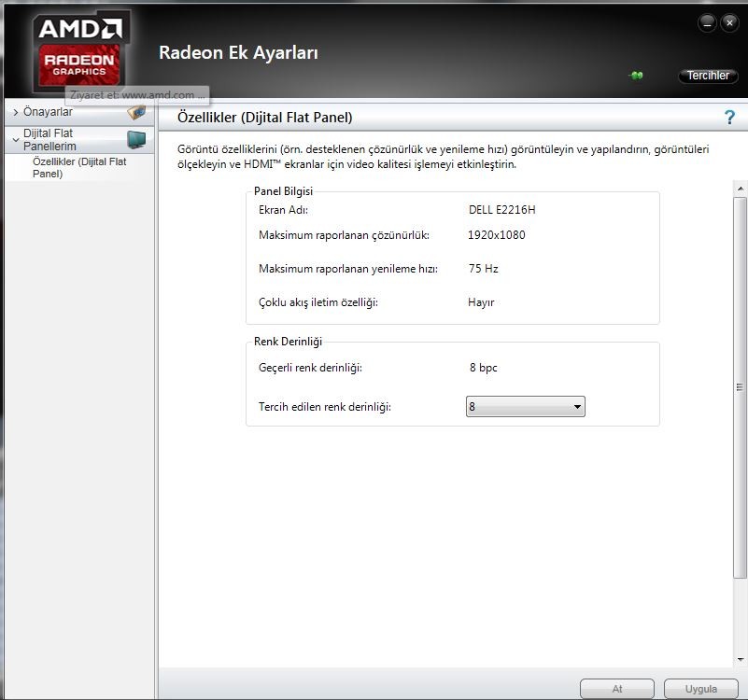Click the Çoklu akış iletim özelliği label

318,302
